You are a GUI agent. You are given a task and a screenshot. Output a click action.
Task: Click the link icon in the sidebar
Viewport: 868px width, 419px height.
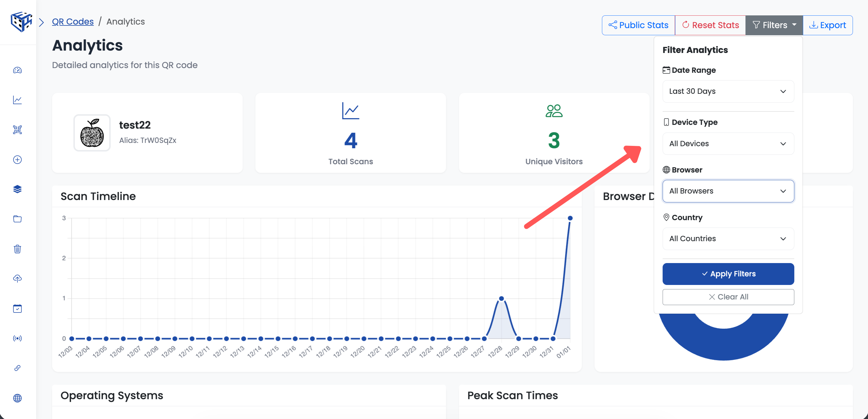point(17,368)
